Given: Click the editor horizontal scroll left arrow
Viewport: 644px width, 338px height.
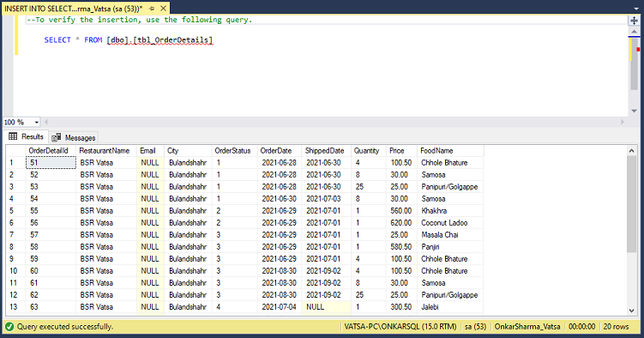Looking at the screenshot, I should pyautogui.click(x=46, y=122).
